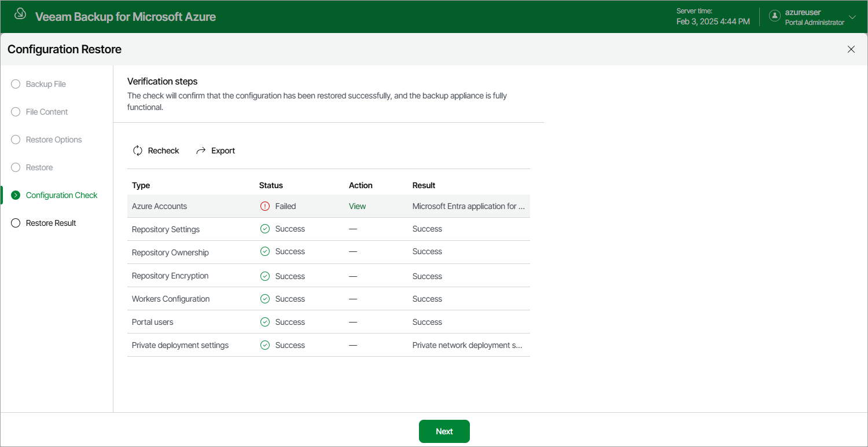Image resolution: width=868 pixels, height=447 pixels.
Task: Close the Configuration Restore wizard
Action: 851,49
